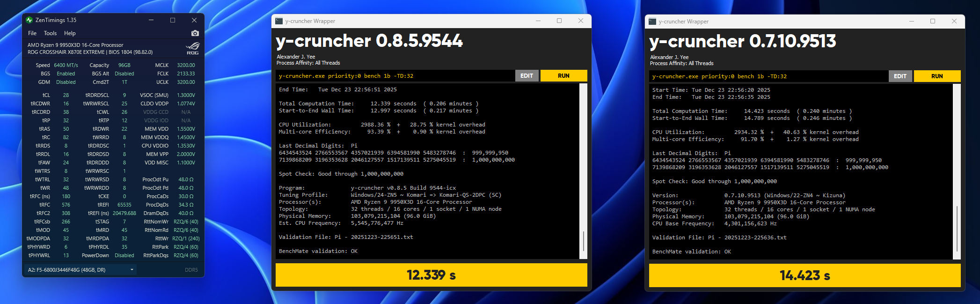Click the BGS value Enabled
The width and height of the screenshot is (980, 304).
point(66,74)
